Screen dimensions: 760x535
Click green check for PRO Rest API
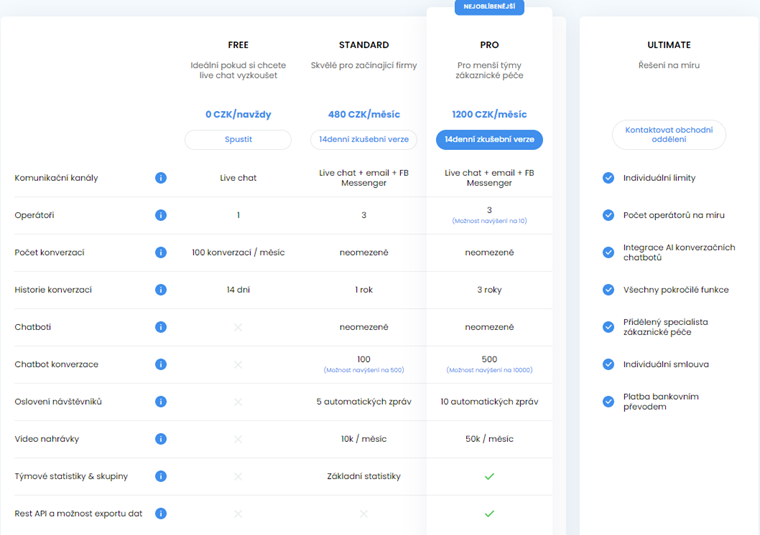click(x=489, y=513)
